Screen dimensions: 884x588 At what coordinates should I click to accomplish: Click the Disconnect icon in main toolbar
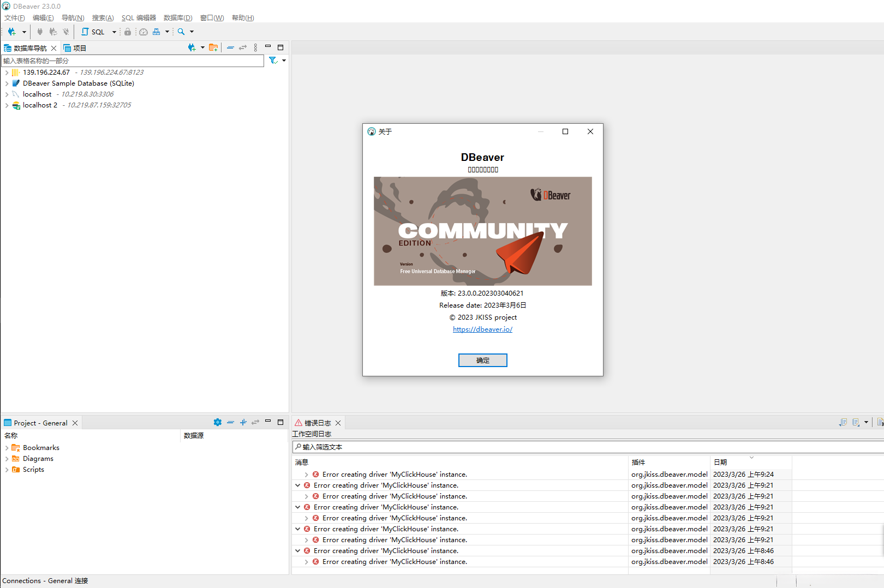66,32
